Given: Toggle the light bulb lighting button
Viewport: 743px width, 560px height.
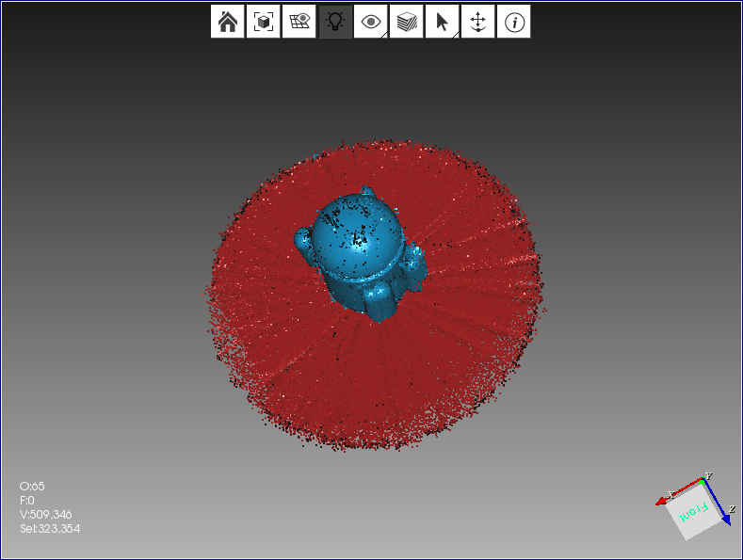Looking at the screenshot, I should click(335, 22).
